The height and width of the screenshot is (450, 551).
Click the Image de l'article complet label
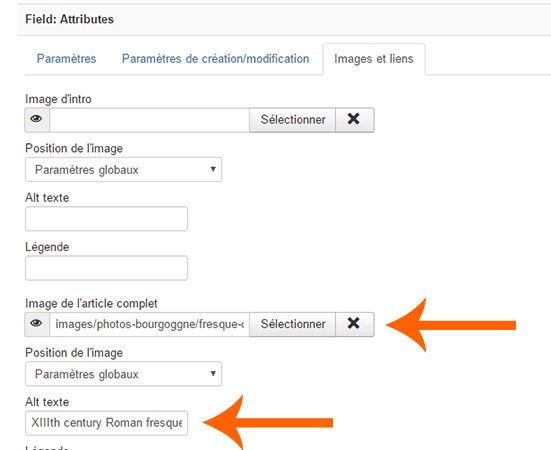point(91,304)
